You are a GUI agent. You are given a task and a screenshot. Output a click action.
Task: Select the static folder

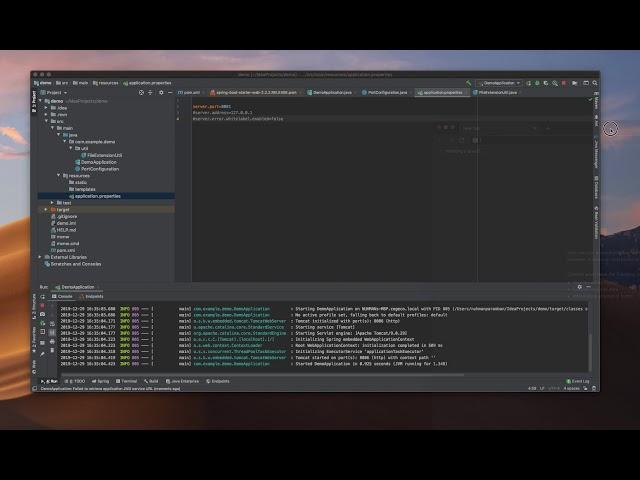pos(78,182)
